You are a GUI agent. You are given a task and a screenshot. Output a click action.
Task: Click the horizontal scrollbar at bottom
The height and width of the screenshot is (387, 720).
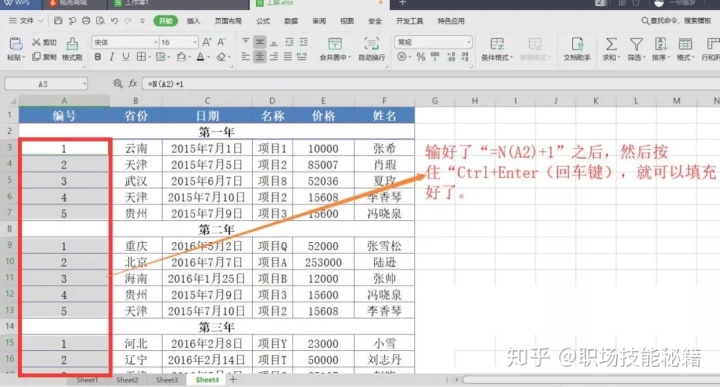coord(591,380)
